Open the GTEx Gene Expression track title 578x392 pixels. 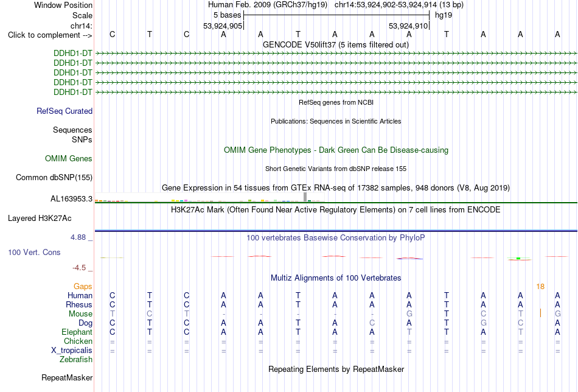coord(336,187)
